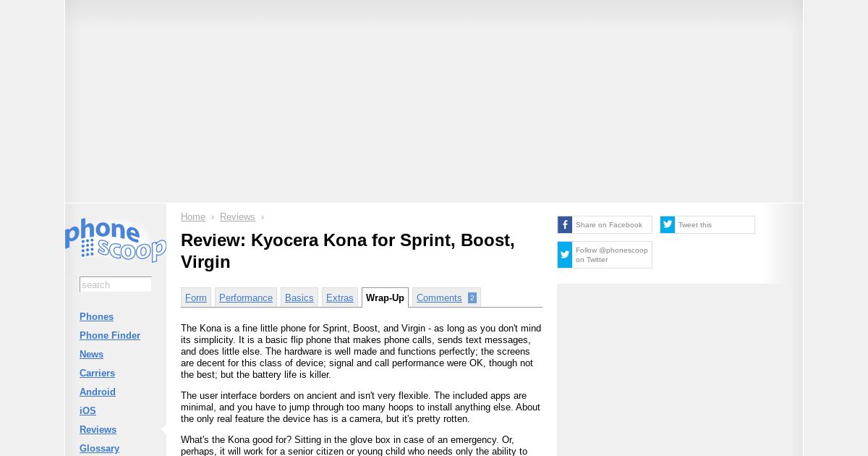868x456 pixels.
Task: Click the Twitter icon beside Follow @phonescoop
Action: (565, 255)
